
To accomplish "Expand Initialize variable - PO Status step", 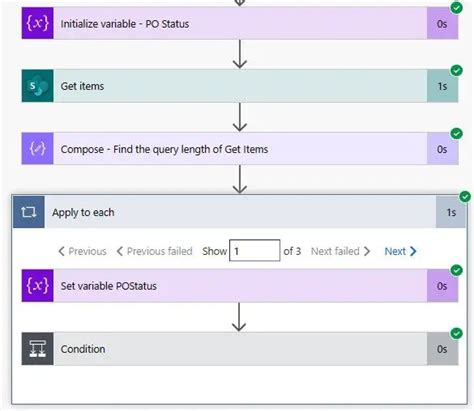I will pos(240,23).
